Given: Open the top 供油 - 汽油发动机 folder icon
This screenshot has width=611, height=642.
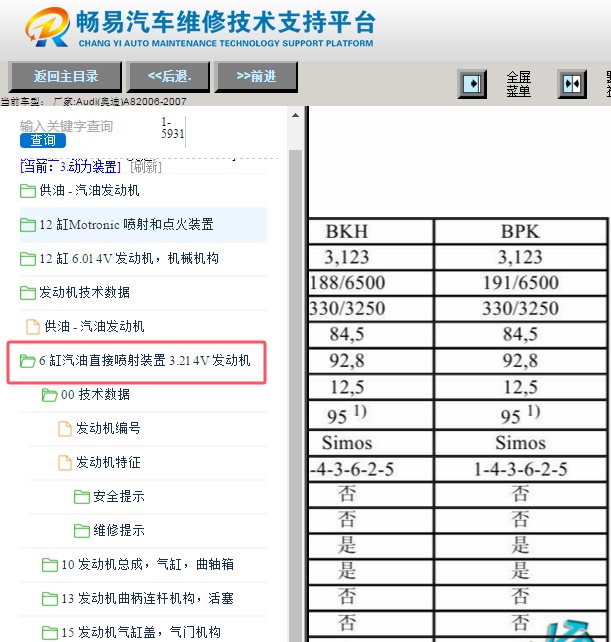Looking at the screenshot, I should (x=27, y=191).
